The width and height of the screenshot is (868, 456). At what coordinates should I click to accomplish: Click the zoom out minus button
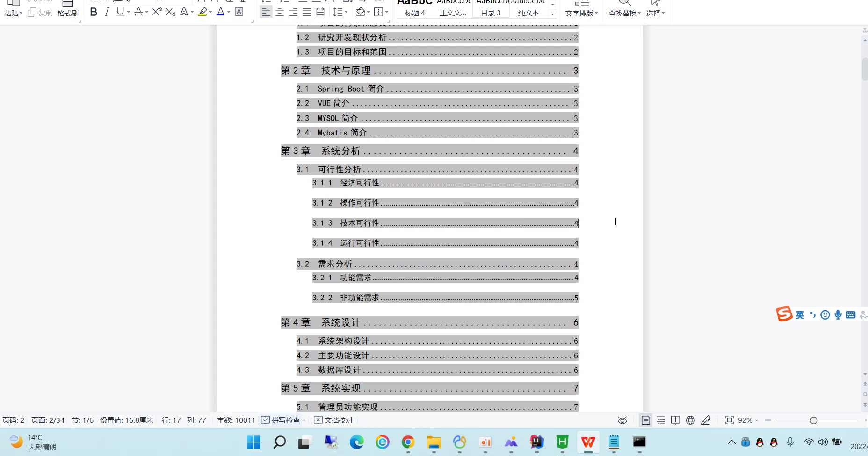click(767, 420)
